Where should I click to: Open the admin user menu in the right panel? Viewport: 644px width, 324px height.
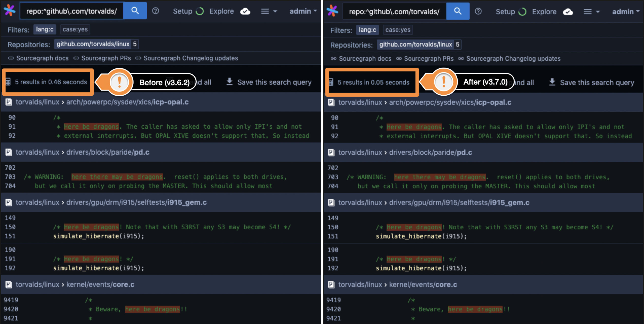click(x=626, y=12)
